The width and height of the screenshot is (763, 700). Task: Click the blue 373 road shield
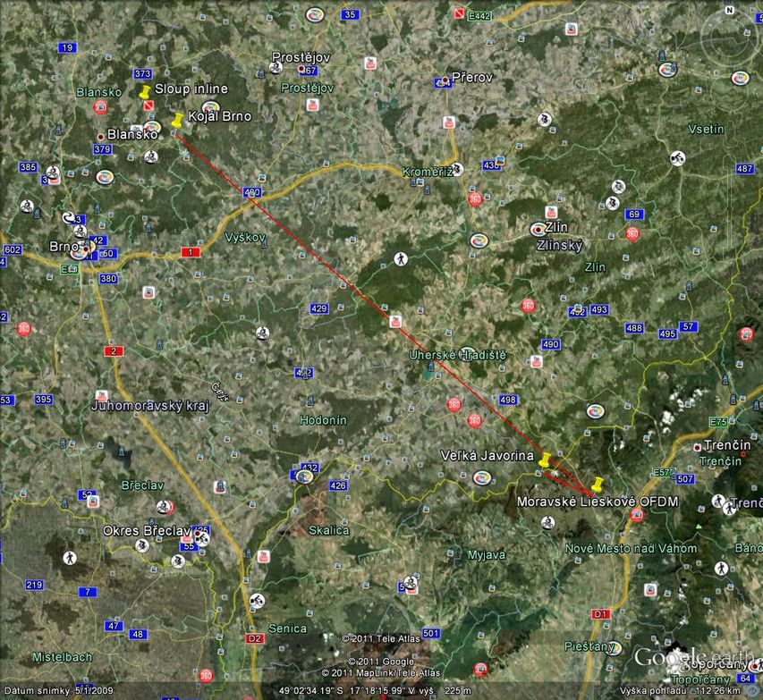[x=142, y=73]
